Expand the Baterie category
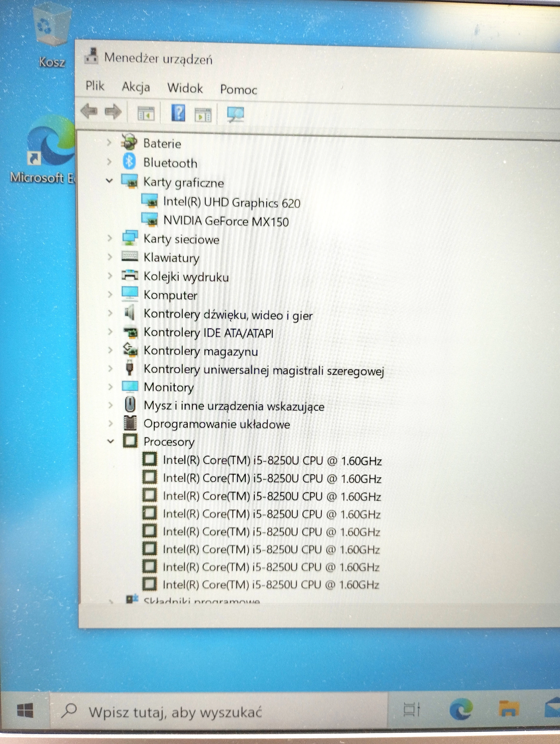Viewport: 560px width, 744px height. tap(109, 143)
